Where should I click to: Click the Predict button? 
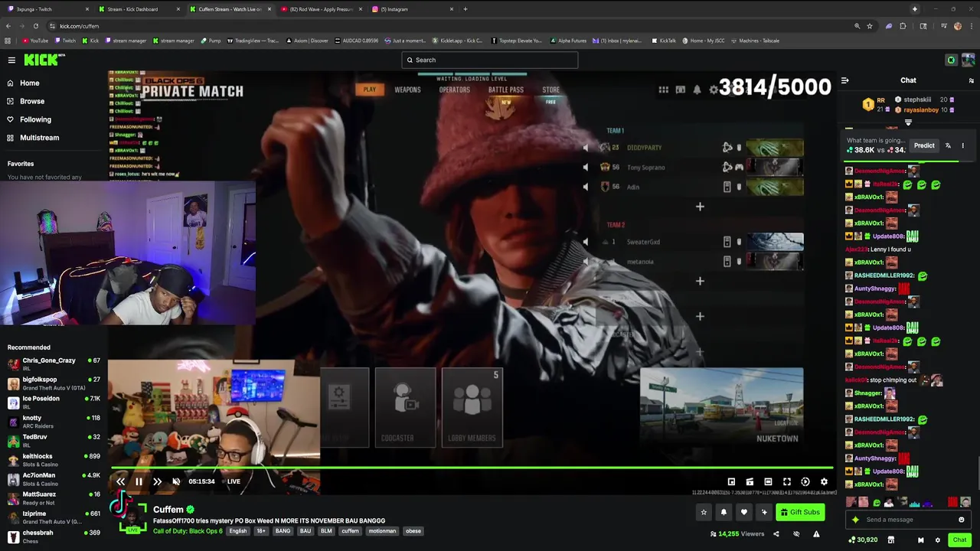pos(924,145)
